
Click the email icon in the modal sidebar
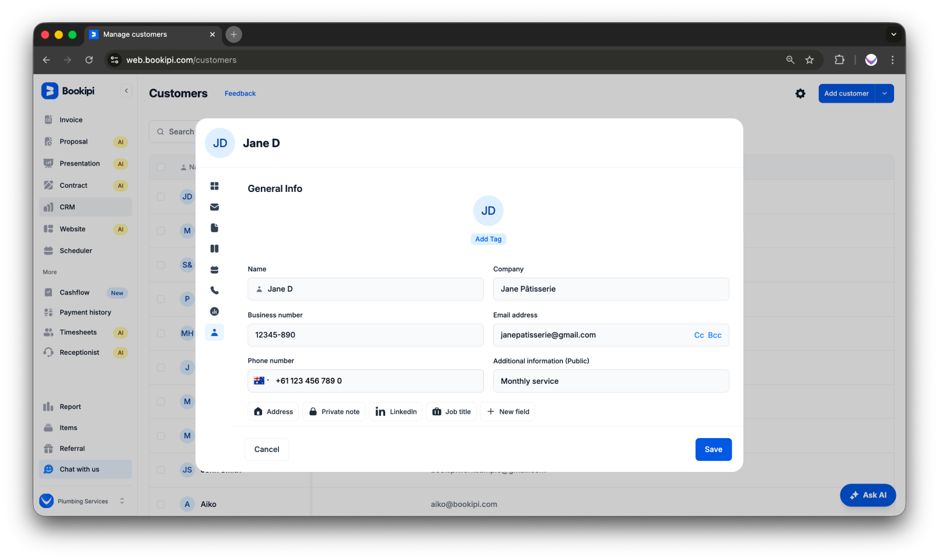point(215,207)
